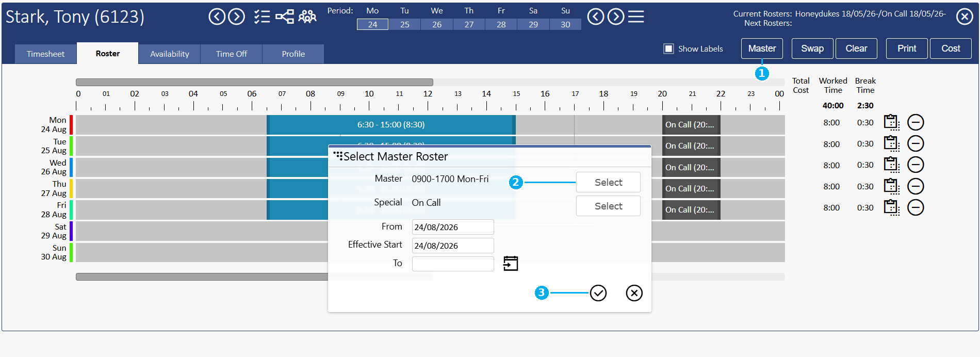Open shift details icon for Thu 27 Aug
The width and height of the screenshot is (980, 357).
tap(892, 186)
